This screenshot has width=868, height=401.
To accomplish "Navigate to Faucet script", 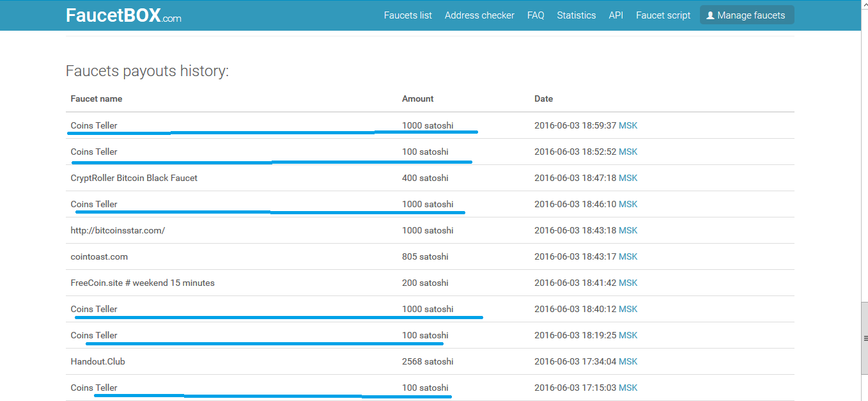I will [x=663, y=15].
